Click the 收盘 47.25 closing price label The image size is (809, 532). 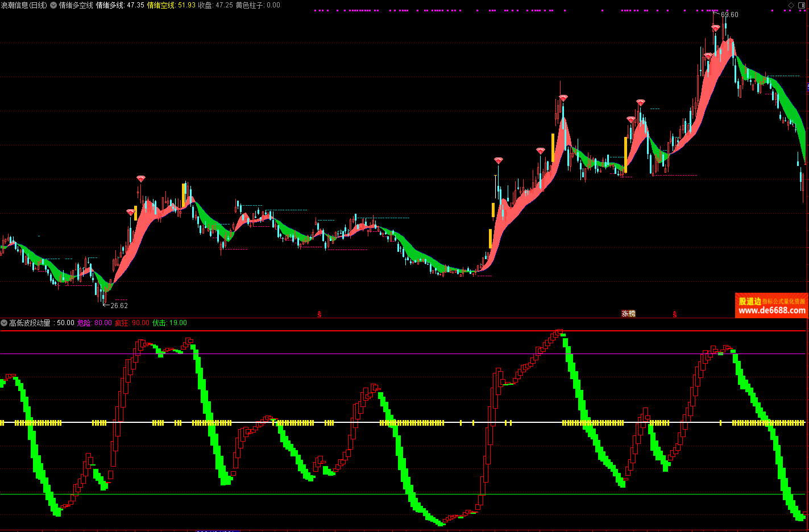pos(215,5)
